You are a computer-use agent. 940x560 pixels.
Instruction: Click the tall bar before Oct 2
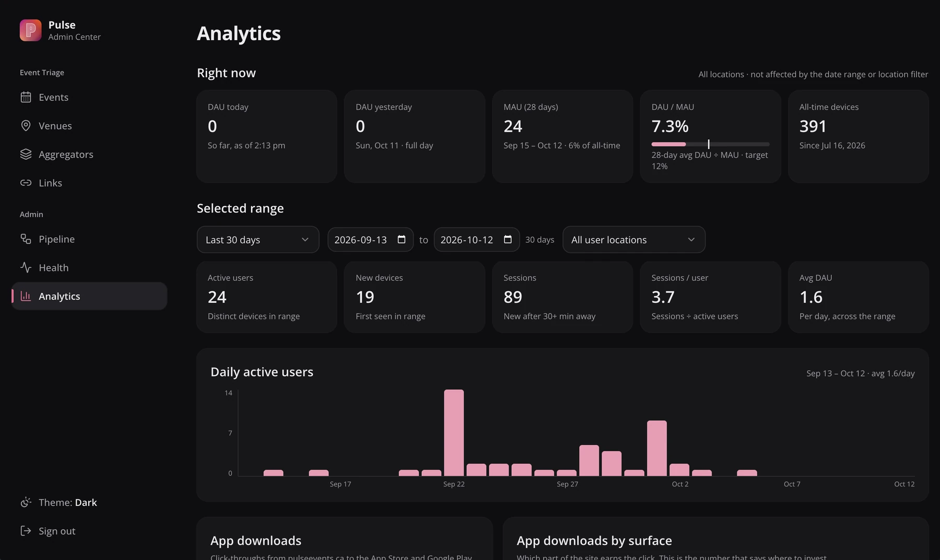tap(657, 448)
